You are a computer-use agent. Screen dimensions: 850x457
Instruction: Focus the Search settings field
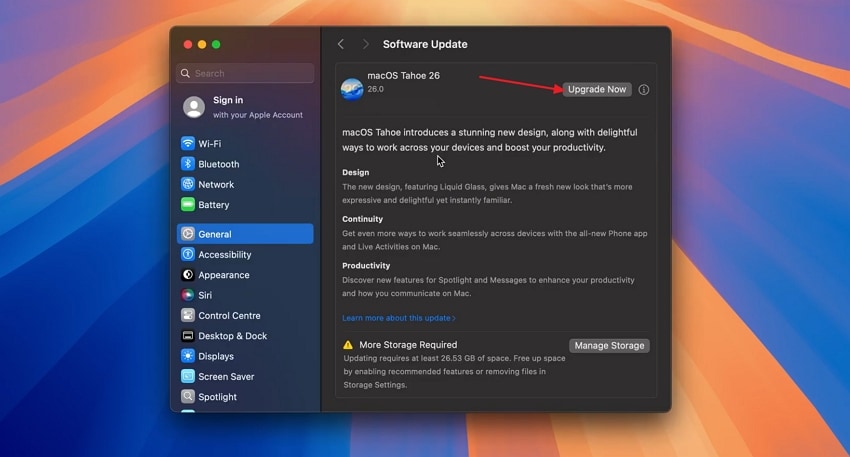pyautogui.click(x=245, y=73)
